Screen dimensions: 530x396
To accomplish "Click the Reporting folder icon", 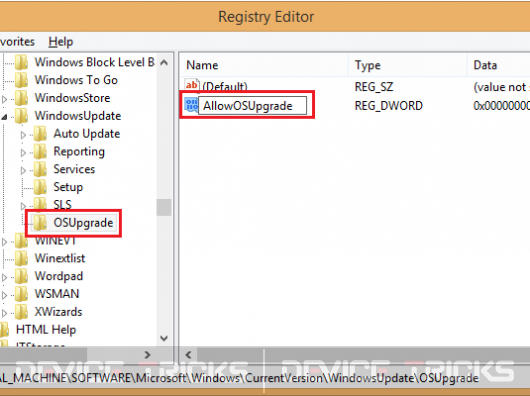I will (41, 152).
